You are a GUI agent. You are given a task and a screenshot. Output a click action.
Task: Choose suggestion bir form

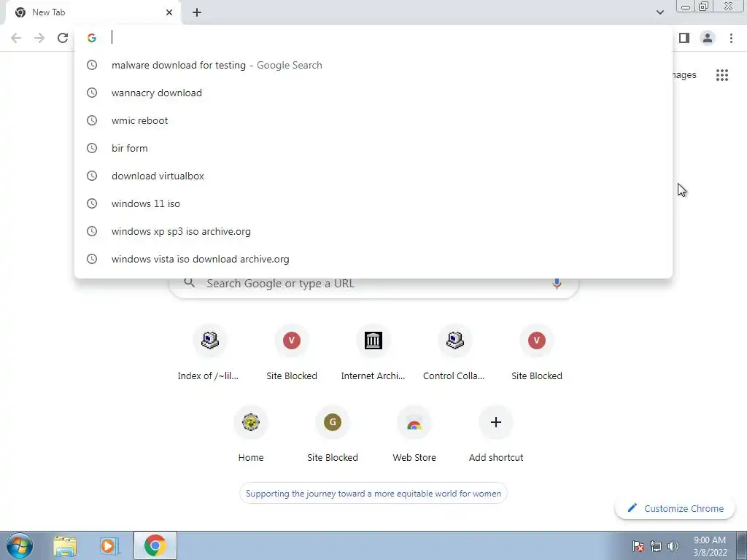coord(373,148)
